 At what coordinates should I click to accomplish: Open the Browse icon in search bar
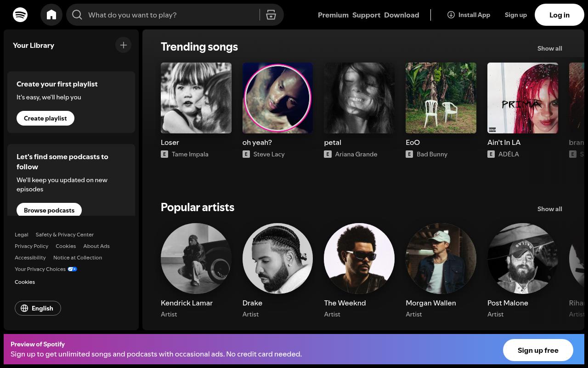(x=271, y=15)
